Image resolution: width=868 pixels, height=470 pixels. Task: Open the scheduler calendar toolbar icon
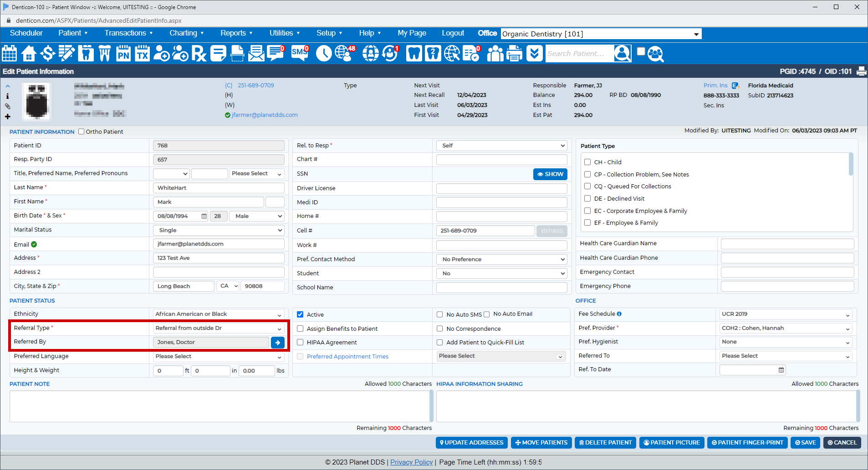coord(9,54)
